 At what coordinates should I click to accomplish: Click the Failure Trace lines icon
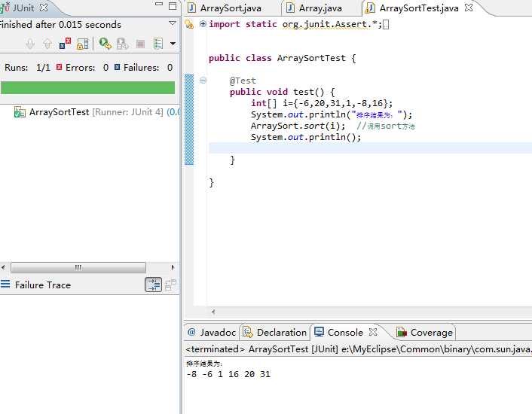pyautogui.click(x=5, y=284)
